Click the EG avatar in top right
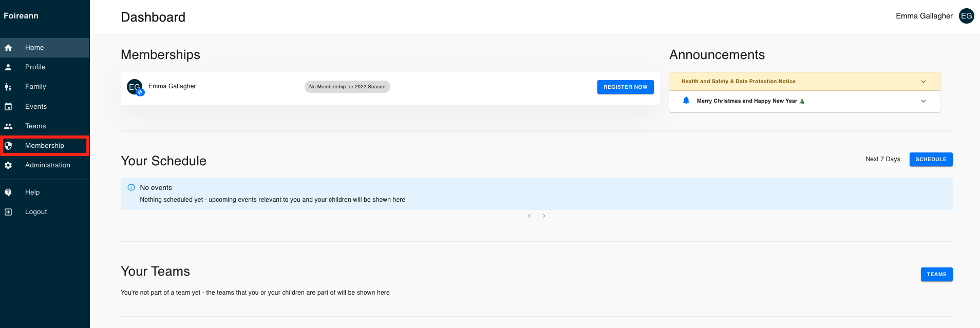The width and height of the screenshot is (980, 328). tap(966, 16)
